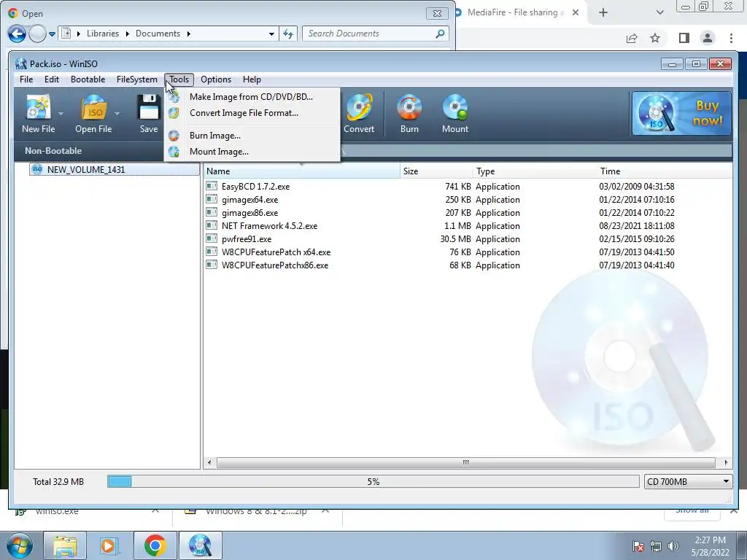Open the CD 700MB media size dropdown
The width and height of the screenshot is (747, 560).
[x=688, y=481]
